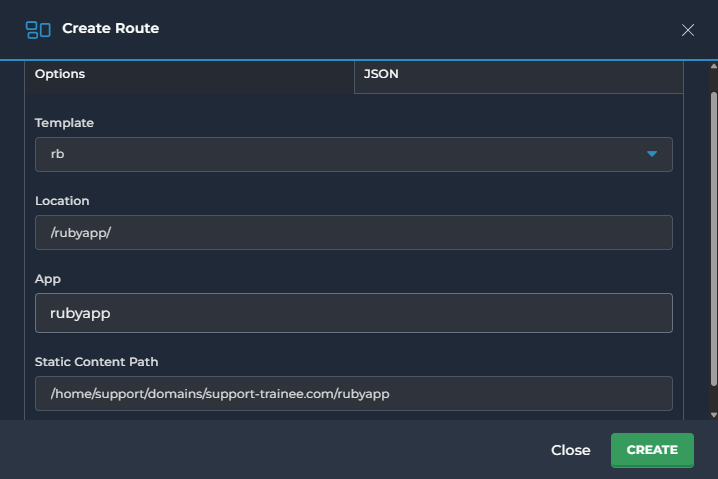
Task: Click the Create Route title text
Action: [111, 28]
